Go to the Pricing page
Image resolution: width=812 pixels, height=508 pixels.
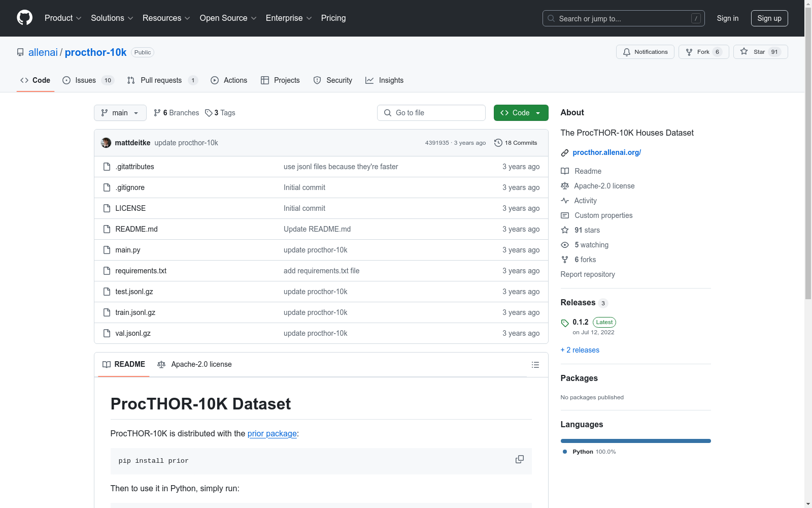pos(333,18)
